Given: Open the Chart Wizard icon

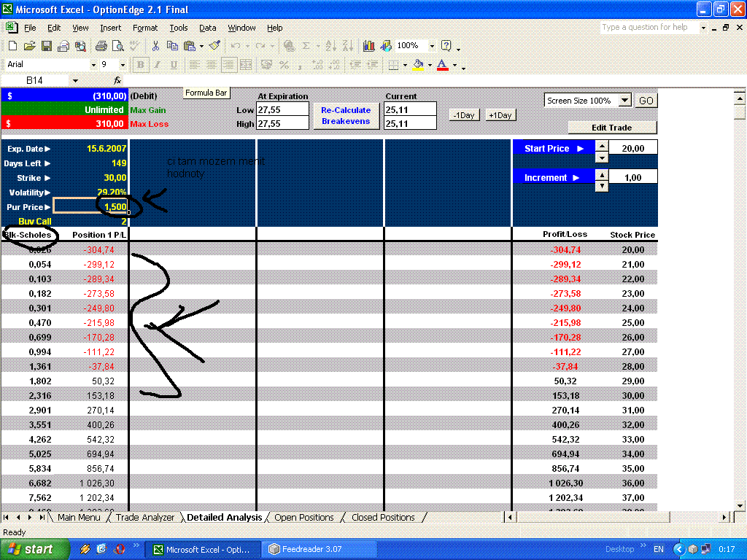Looking at the screenshot, I should (368, 46).
